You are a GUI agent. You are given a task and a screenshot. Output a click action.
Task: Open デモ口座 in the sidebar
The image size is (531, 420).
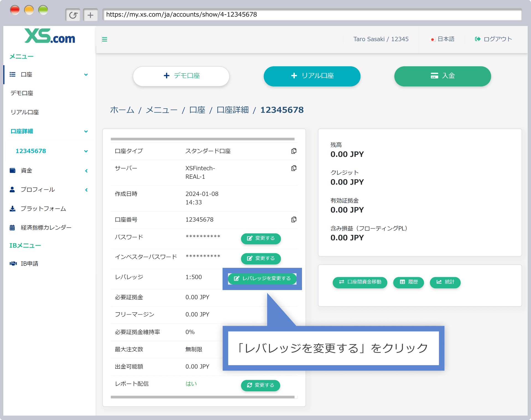coord(22,93)
